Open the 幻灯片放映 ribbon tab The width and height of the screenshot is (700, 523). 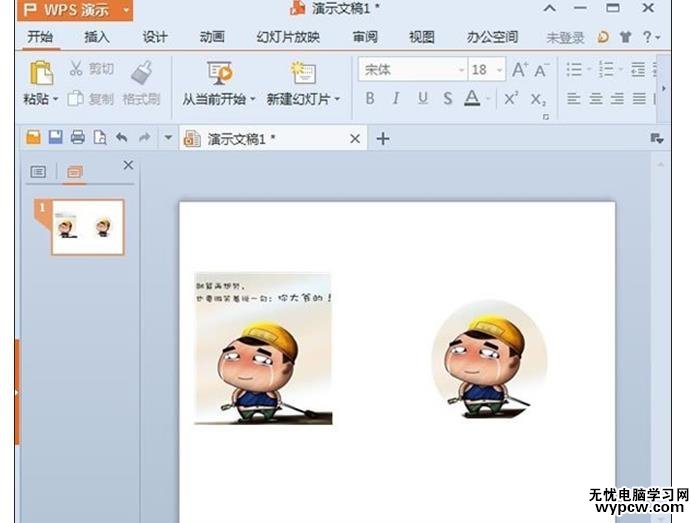tap(288, 37)
